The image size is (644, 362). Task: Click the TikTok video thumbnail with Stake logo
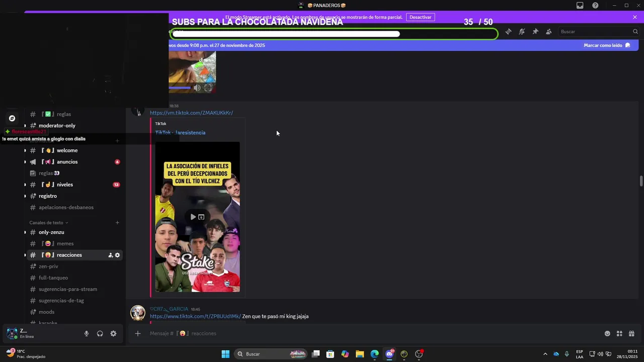197,217
